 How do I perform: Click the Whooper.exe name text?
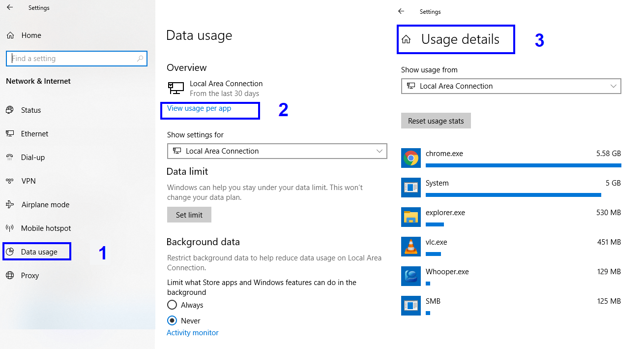click(x=447, y=272)
